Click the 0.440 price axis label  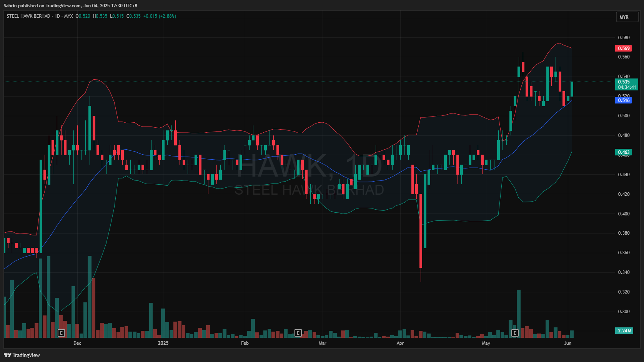tap(624, 175)
